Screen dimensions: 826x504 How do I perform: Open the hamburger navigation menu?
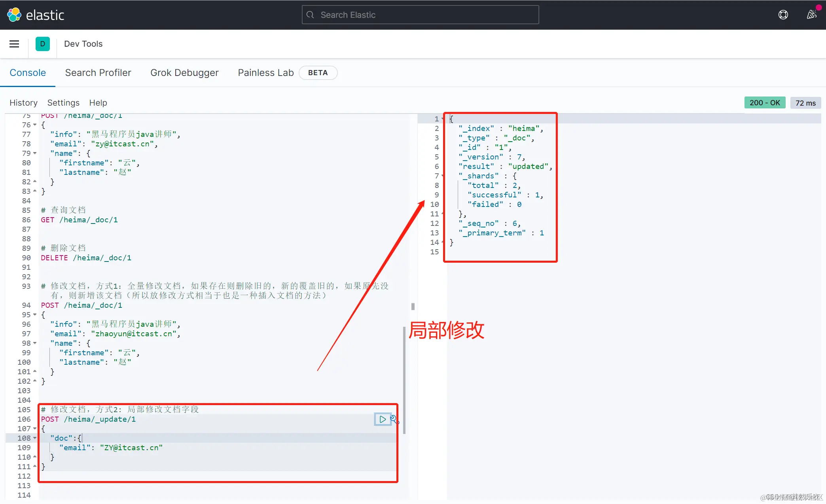click(14, 44)
